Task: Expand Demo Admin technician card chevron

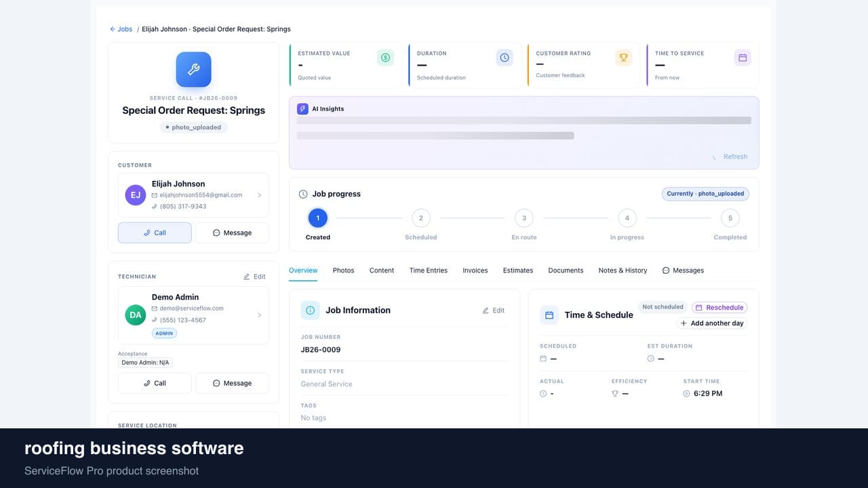Action: click(x=259, y=315)
